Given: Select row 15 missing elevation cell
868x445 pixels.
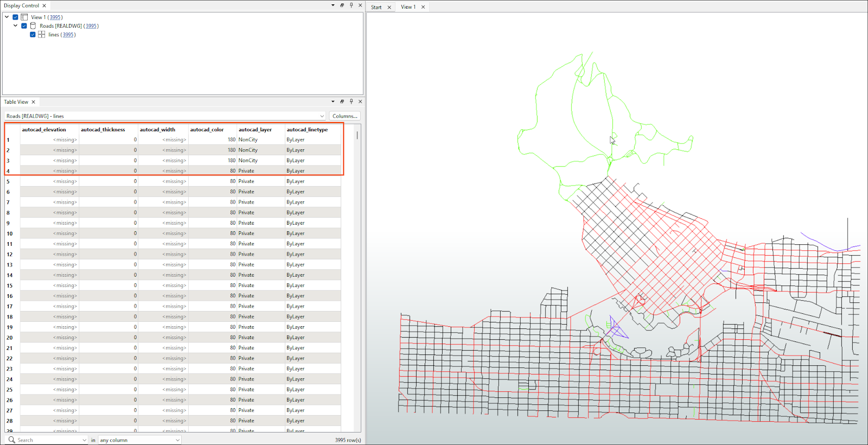Looking at the screenshot, I should point(50,285).
